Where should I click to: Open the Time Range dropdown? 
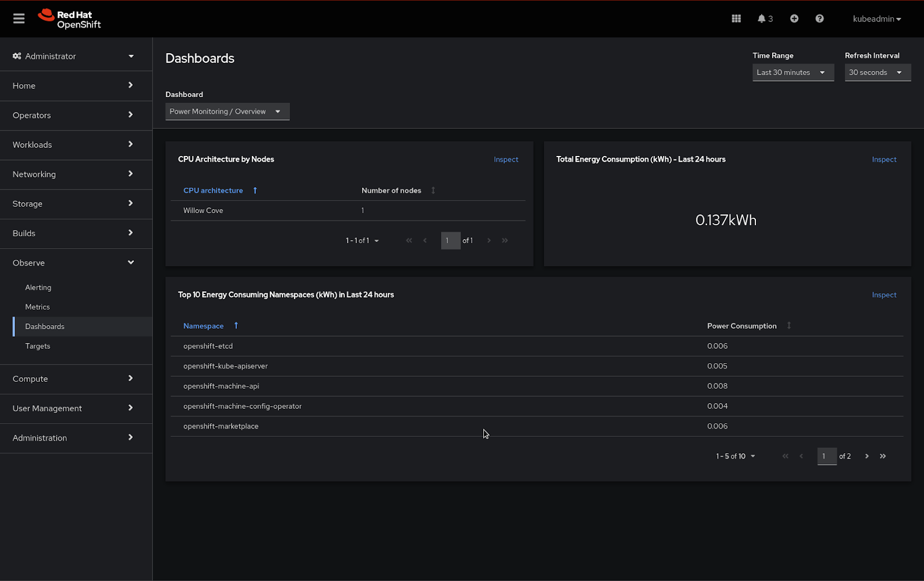(792, 72)
